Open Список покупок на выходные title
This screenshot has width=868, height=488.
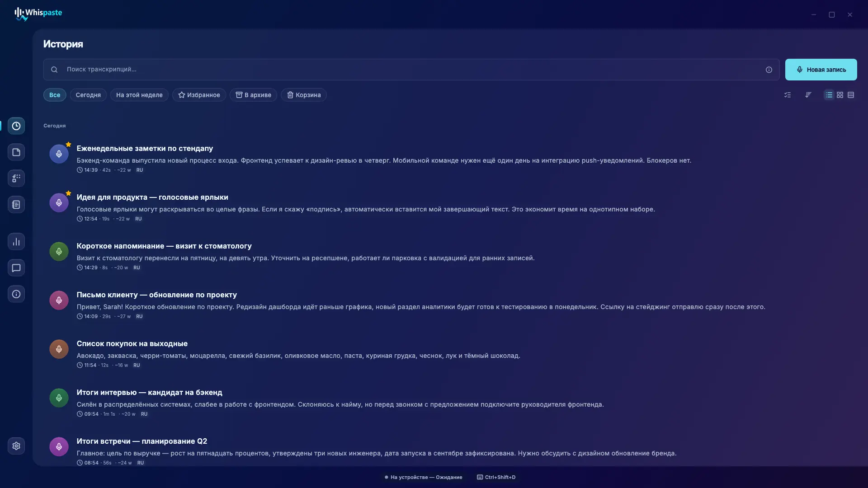tap(132, 344)
